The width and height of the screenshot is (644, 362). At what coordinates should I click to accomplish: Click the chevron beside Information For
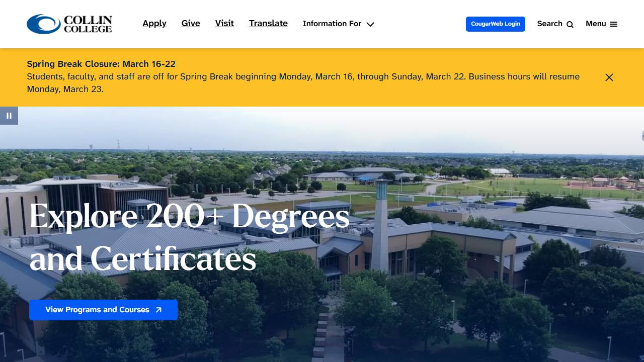click(x=370, y=24)
